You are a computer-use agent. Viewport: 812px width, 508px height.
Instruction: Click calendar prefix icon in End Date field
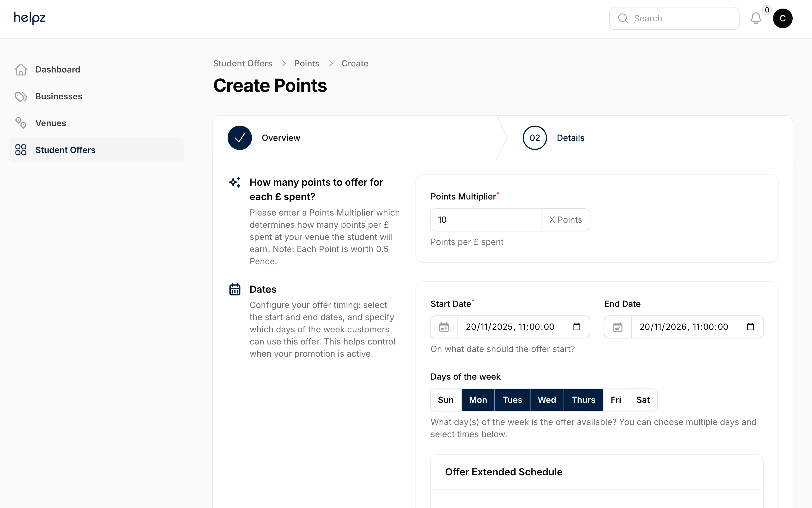[618, 327]
